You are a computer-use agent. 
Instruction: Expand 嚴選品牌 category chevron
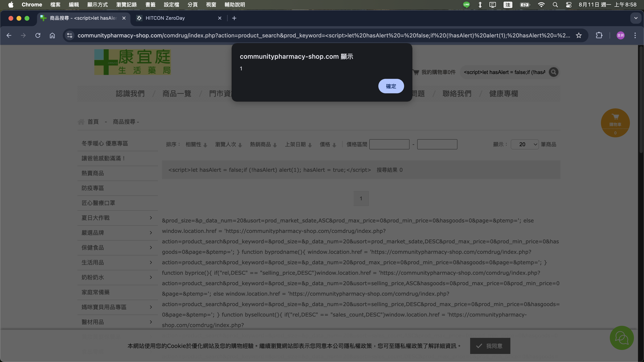tap(151, 233)
